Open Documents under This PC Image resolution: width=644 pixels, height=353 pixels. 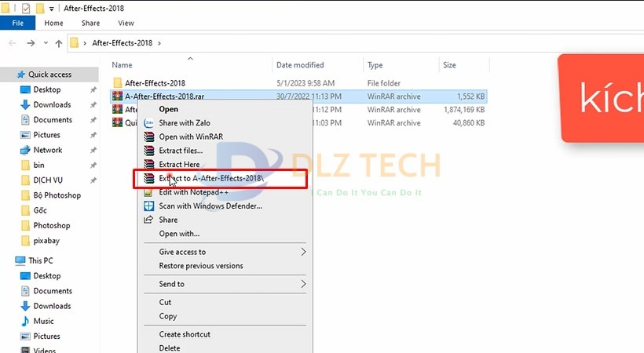(53, 291)
